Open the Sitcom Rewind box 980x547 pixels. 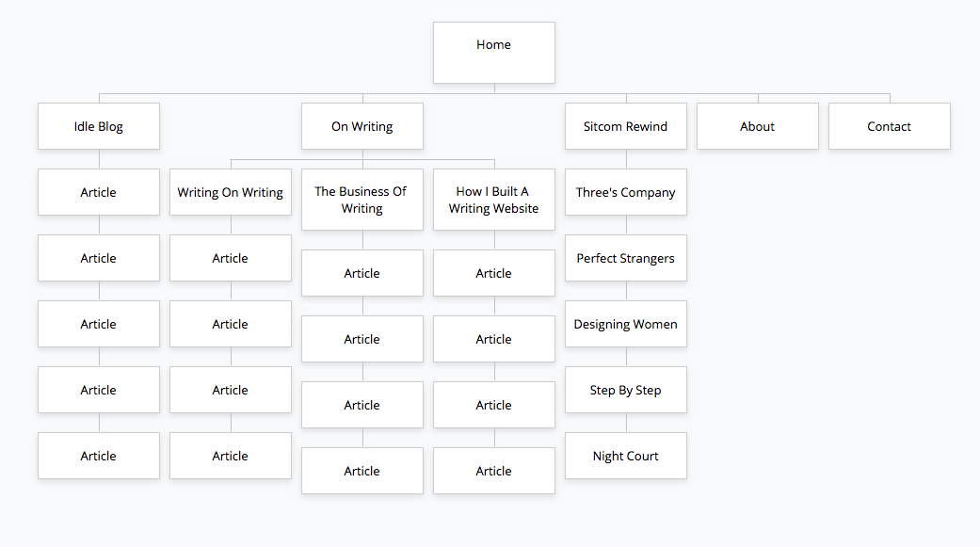626,126
